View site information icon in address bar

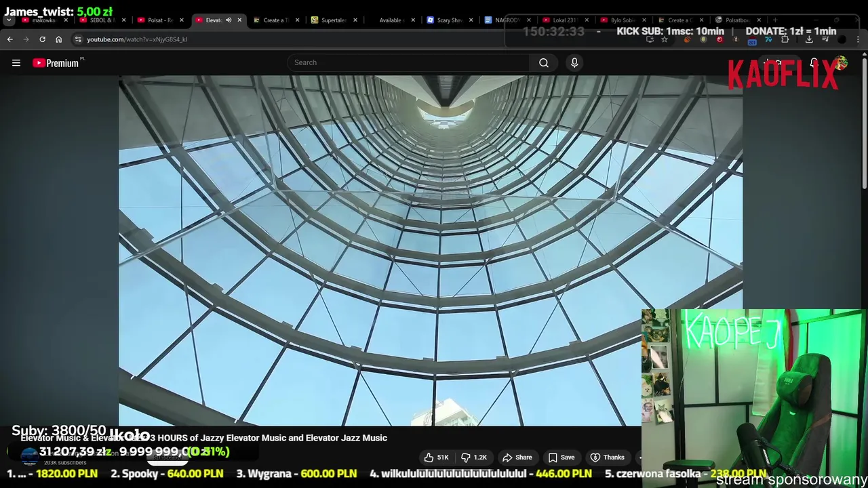pyautogui.click(x=78, y=39)
